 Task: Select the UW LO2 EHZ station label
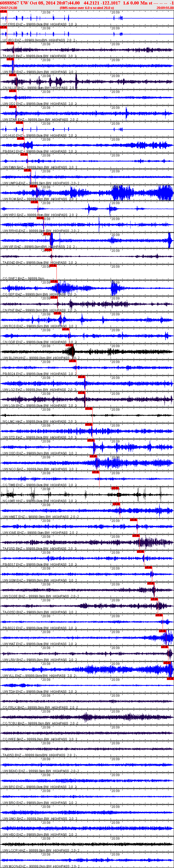coord(40,390)
